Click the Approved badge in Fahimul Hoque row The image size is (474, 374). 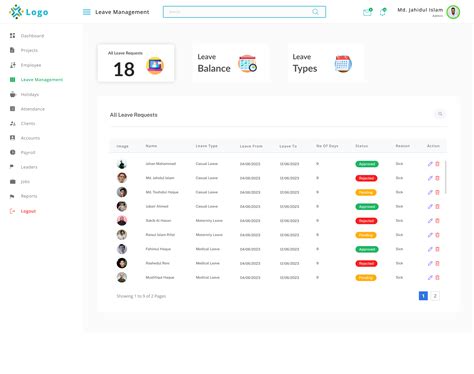click(367, 249)
